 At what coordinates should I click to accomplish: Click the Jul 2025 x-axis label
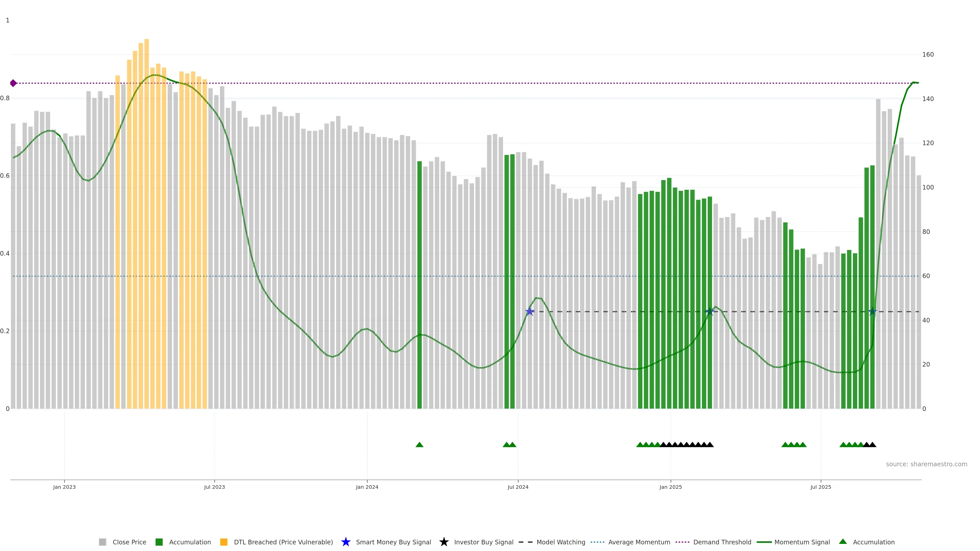(820, 487)
